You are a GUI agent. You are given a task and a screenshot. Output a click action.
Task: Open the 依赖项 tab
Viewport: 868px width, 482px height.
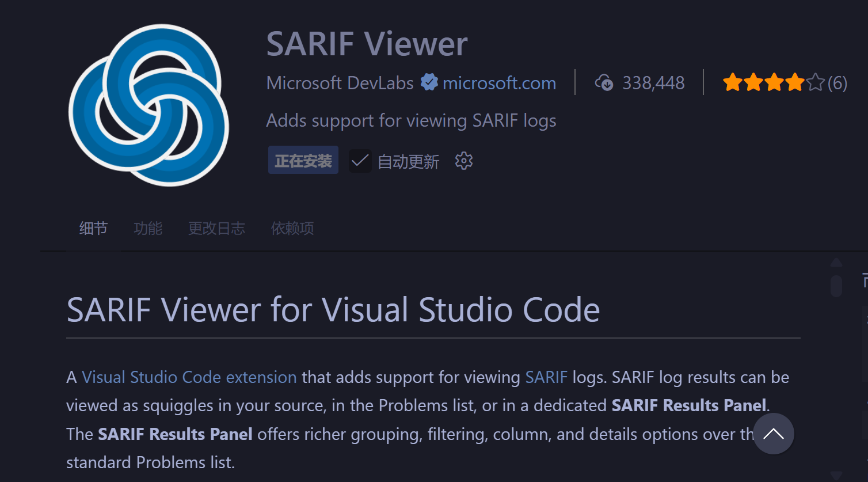pos(292,229)
